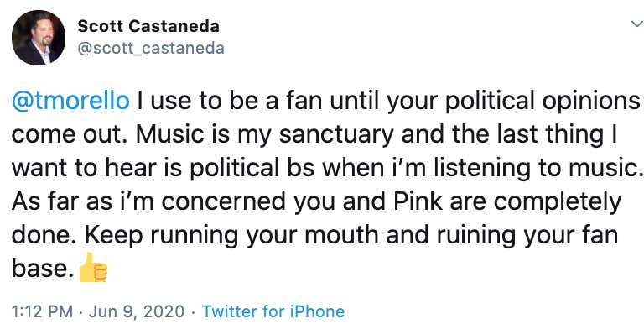Click "political bs" in the tweet body
644x324 pixels.
tap(252, 170)
